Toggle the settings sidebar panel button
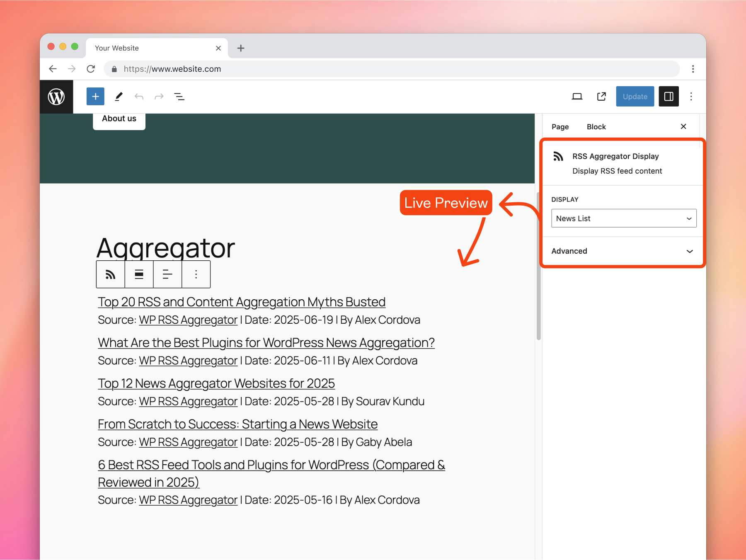 668,97
